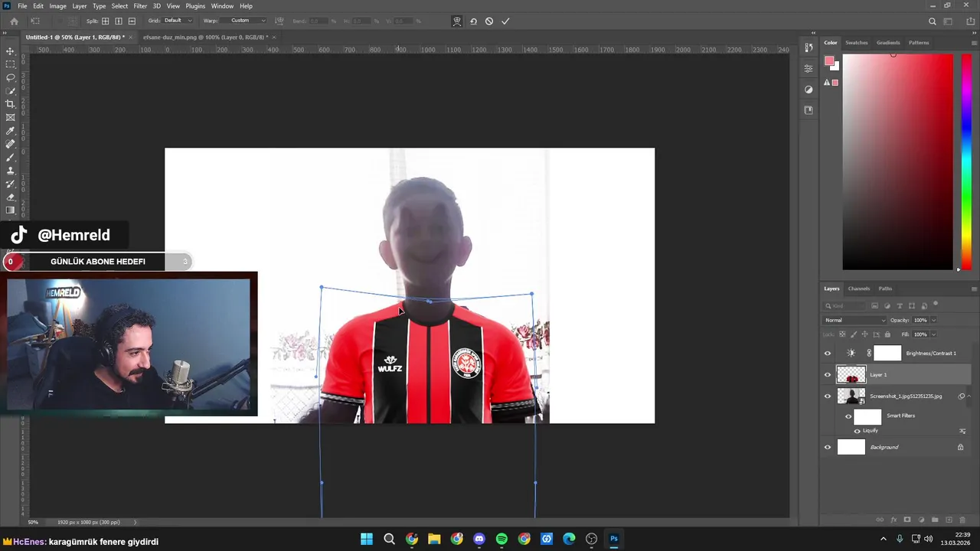Add a layer style (fx)
The width and height of the screenshot is (980, 551).
click(893, 520)
